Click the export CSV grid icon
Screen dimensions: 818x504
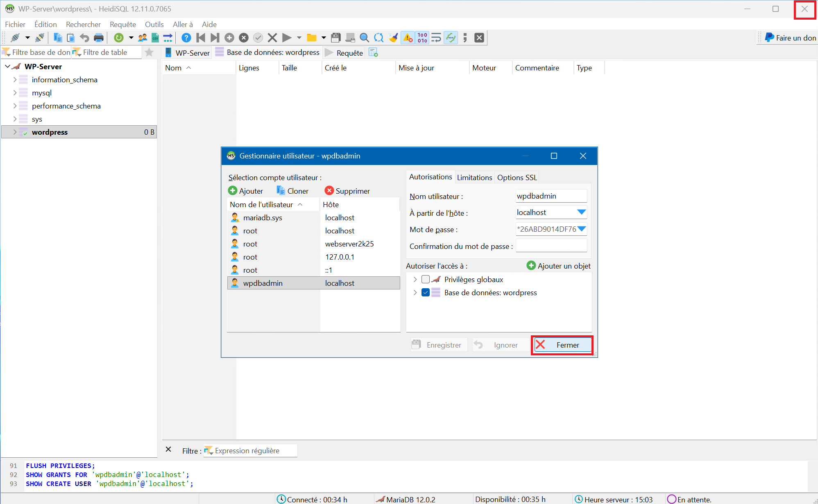pos(155,38)
